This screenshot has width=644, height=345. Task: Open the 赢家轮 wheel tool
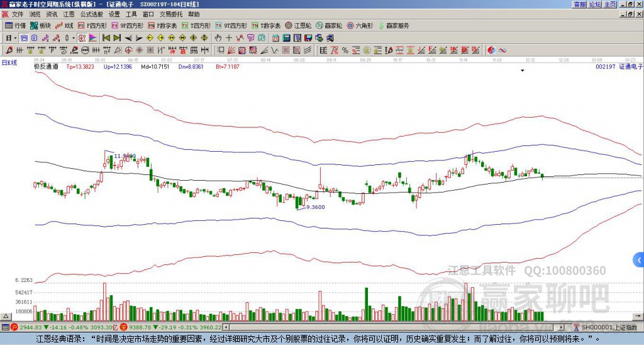point(329,25)
